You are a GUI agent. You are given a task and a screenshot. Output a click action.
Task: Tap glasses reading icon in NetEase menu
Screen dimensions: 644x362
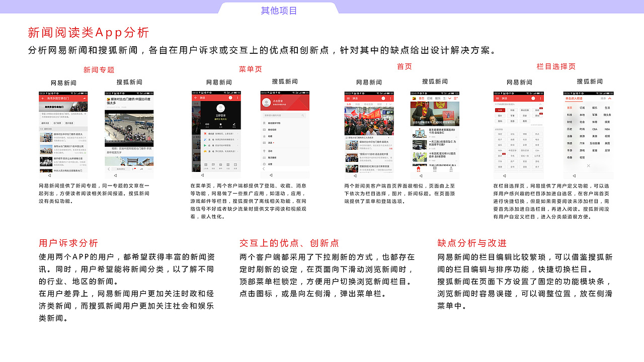point(207,124)
